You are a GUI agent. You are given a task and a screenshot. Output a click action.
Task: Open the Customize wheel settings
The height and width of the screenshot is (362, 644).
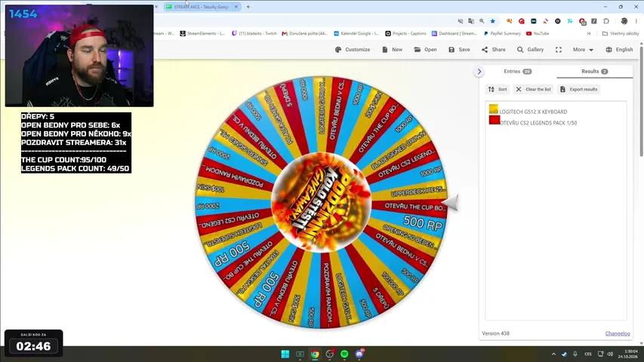coord(353,50)
